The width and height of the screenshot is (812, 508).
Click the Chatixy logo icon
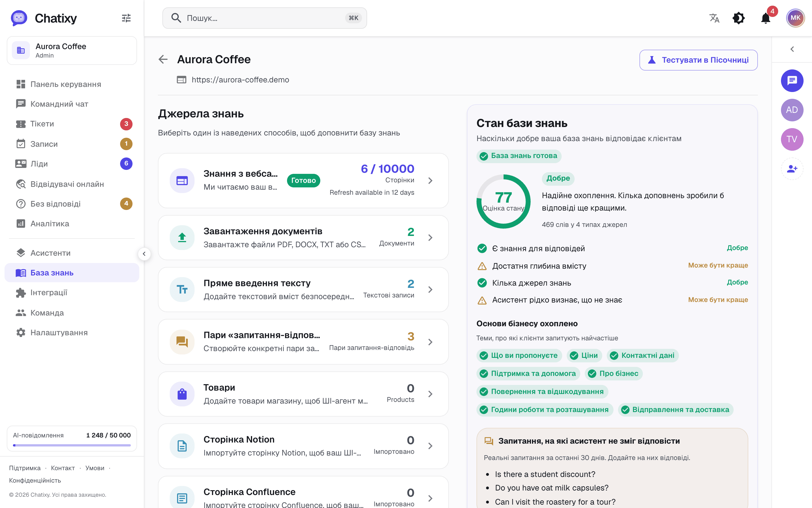tap(19, 18)
